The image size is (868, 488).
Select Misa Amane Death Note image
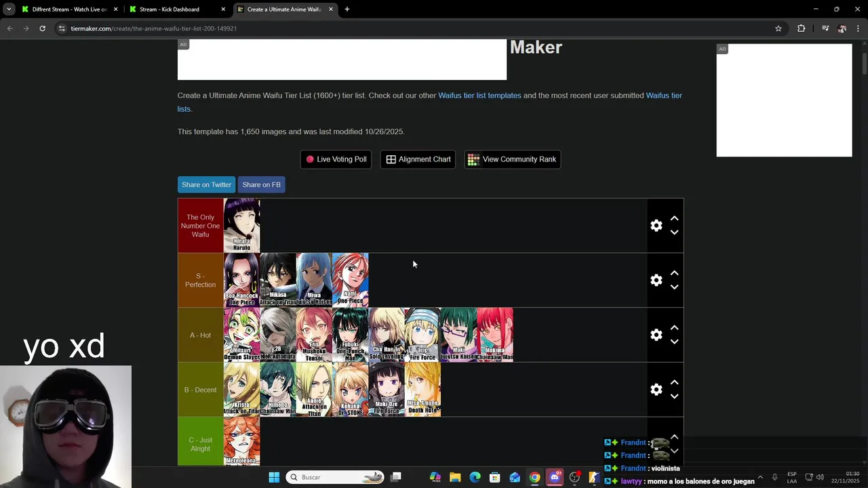click(422, 390)
